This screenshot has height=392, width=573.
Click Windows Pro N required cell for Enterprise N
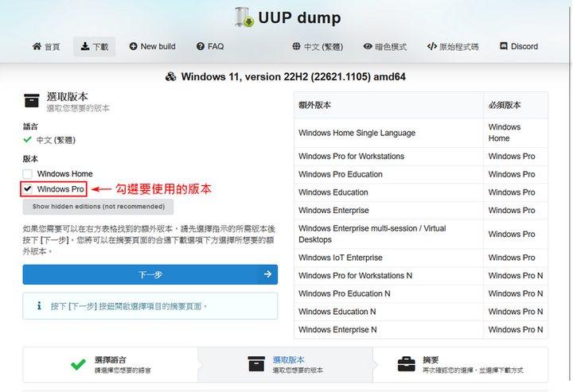coord(516,330)
